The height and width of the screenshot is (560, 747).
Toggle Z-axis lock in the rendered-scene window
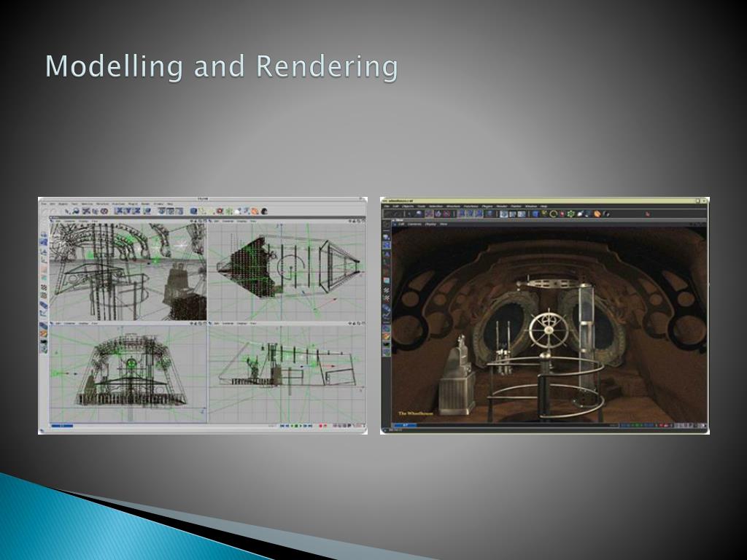click(479, 214)
